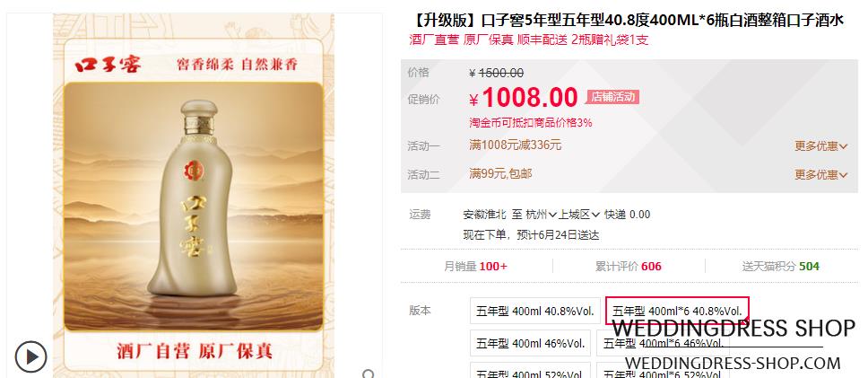Screen dimensions: 868x378
Task: Select 五年型 400ml 46%Vol. version
Action: [x=530, y=343]
